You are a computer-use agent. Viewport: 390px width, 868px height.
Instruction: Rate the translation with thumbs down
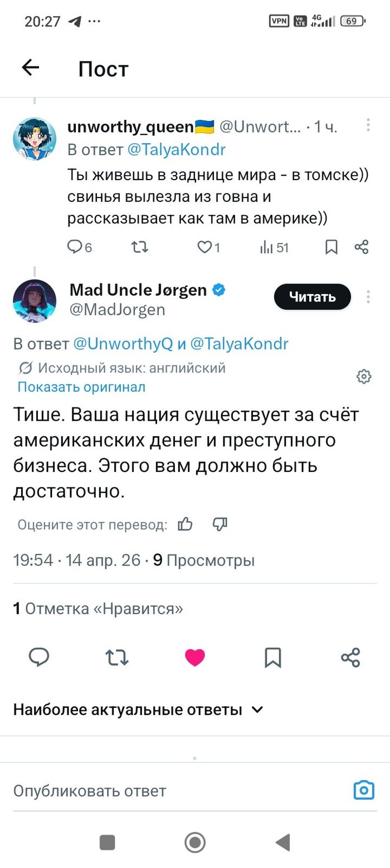[220, 524]
